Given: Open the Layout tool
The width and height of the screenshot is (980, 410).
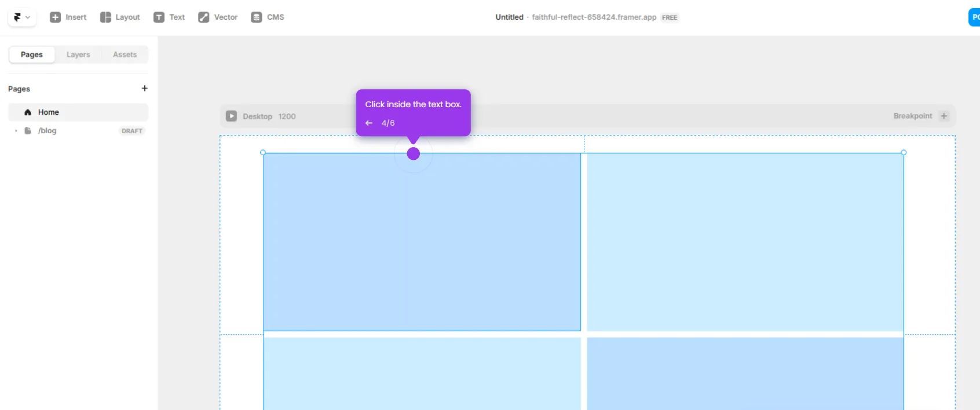Looking at the screenshot, I should tap(120, 17).
